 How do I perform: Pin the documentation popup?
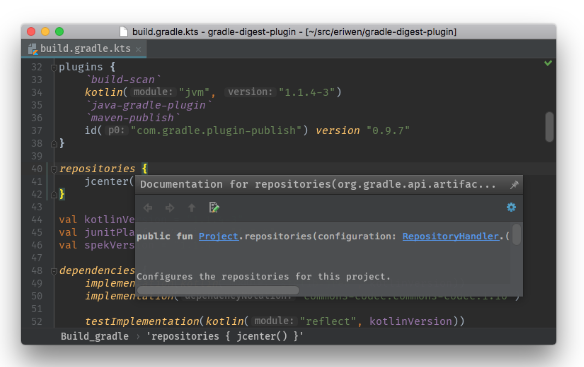tap(514, 184)
